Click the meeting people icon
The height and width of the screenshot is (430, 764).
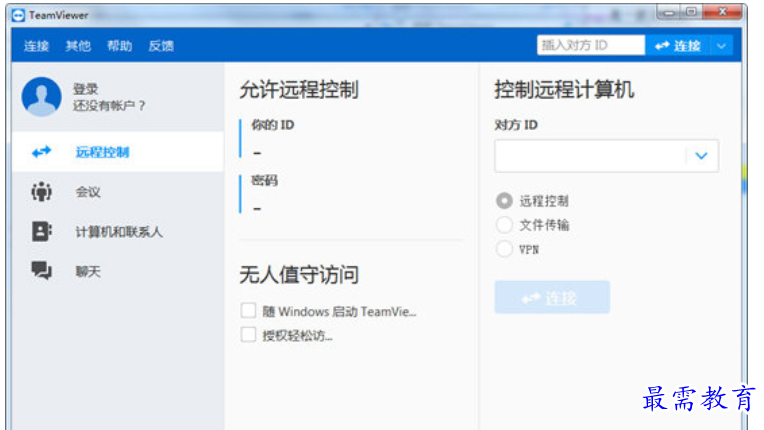pyautogui.click(x=41, y=191)
